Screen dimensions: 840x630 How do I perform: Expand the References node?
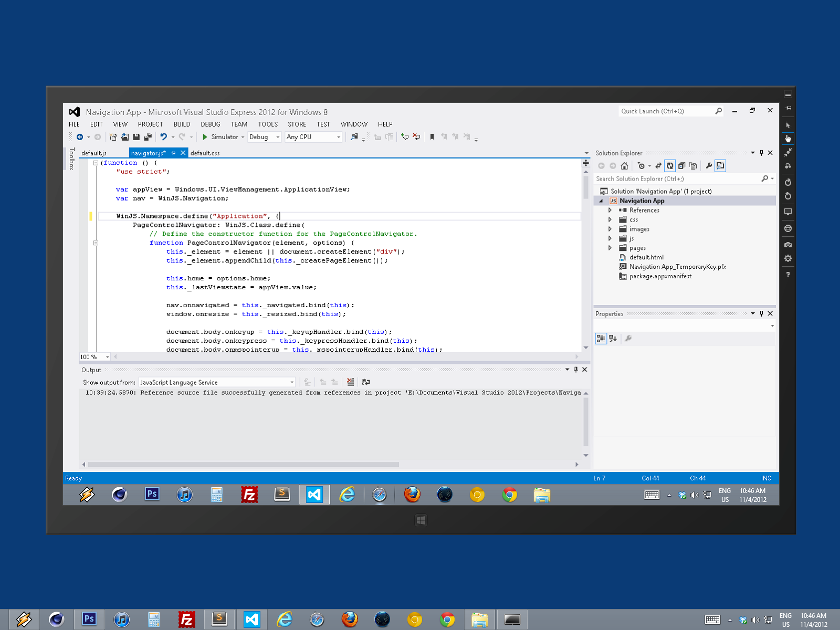click(x=610, y=210)
